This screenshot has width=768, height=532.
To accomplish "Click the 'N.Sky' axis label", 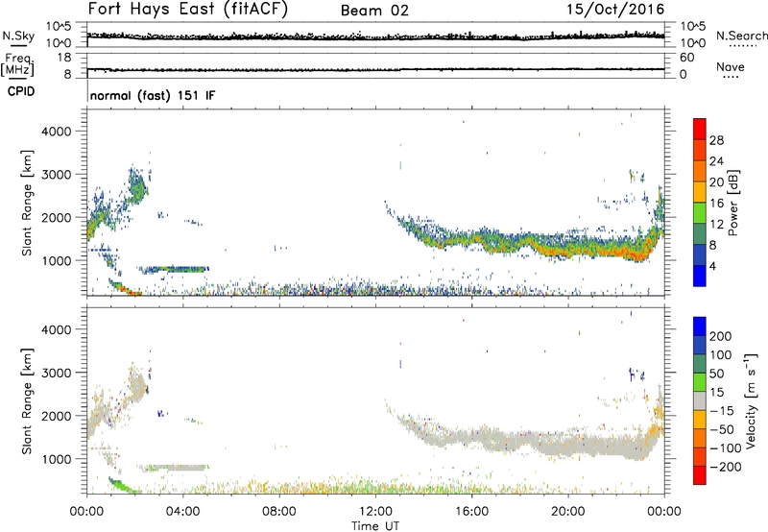I will 18,36.
